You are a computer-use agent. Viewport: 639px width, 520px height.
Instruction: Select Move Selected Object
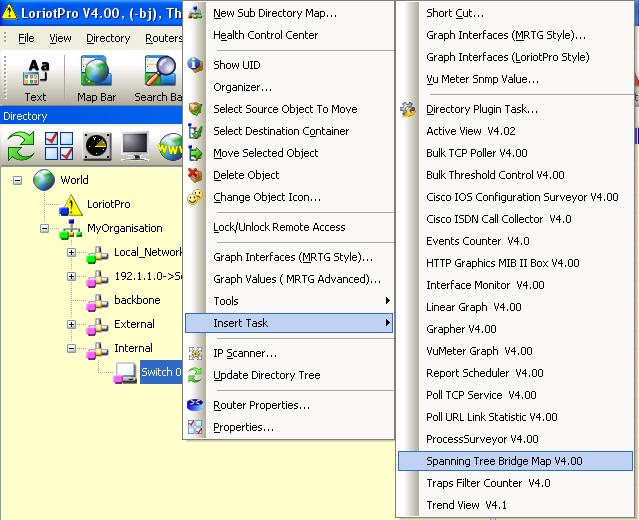click(289, 153)
